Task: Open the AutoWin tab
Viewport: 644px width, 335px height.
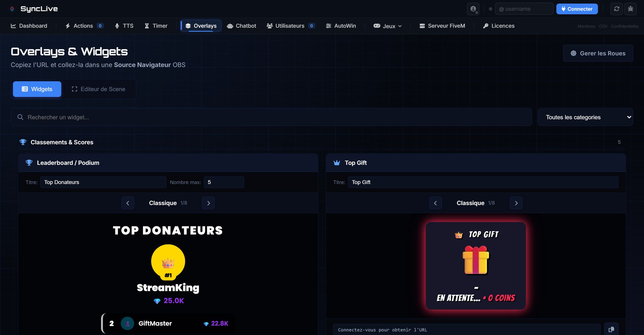Action: click(x=341, y=26)
